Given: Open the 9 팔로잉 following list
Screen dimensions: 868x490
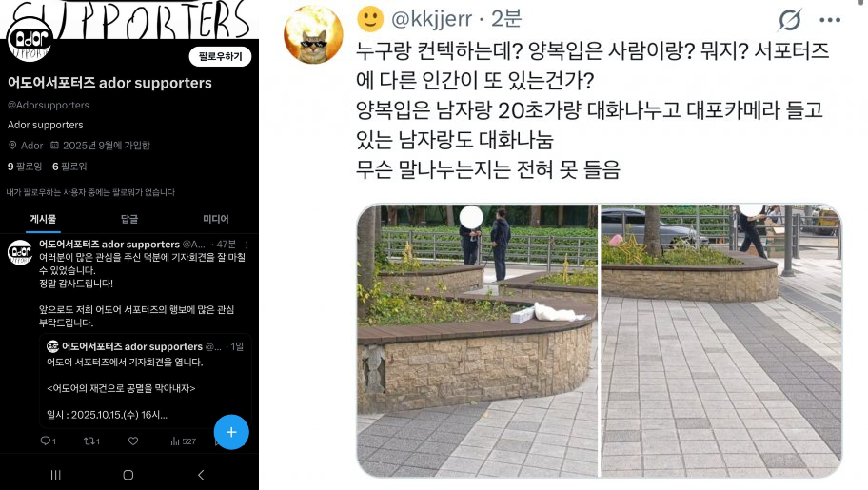Looking at the screenshot, I should point(25,167).
